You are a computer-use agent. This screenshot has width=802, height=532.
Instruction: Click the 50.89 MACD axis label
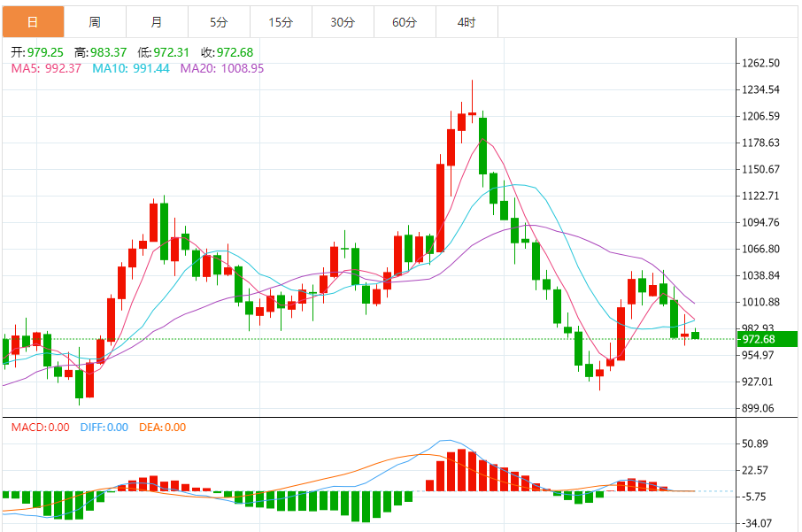tap(755, 443)
